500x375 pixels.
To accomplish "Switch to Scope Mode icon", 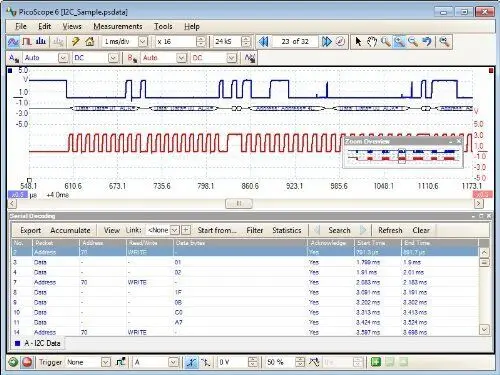I will (14, 42).
